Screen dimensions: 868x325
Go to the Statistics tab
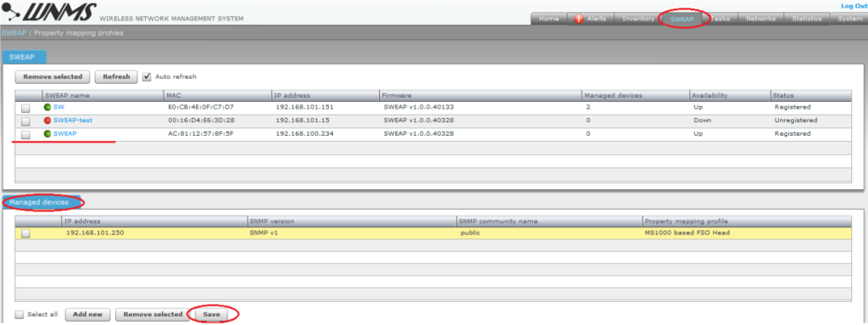click(807, 19)
